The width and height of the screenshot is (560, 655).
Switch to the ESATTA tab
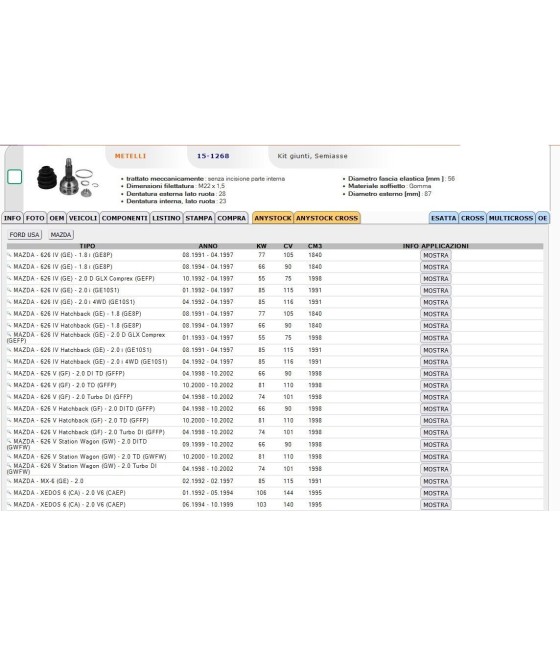pyautogui.click(x=443, y=218)
